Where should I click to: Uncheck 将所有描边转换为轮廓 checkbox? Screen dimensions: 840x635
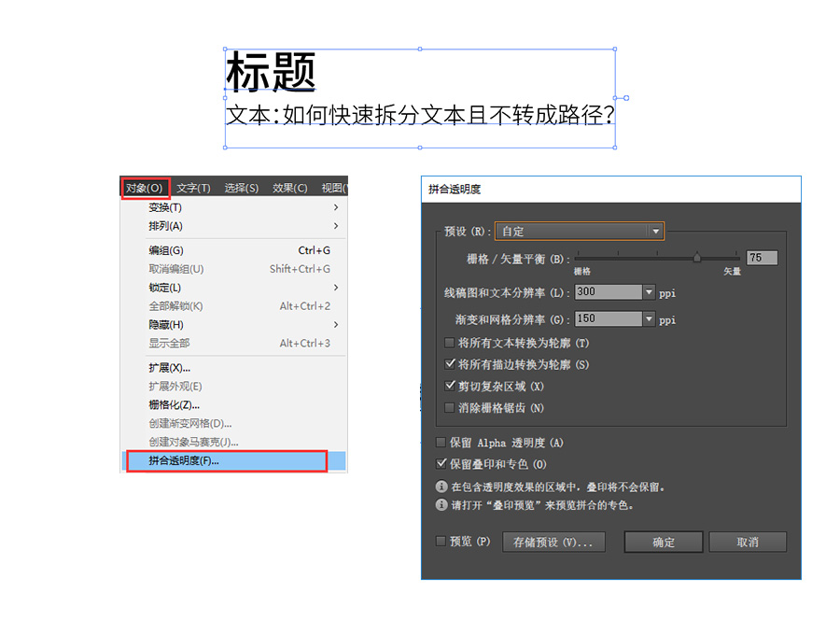click(450, 364)
